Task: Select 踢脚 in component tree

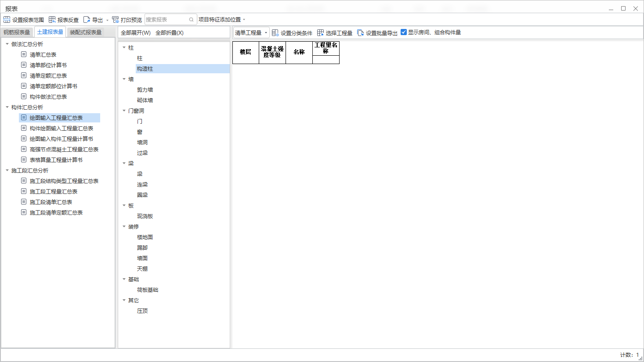Action: [x=142, y=247]
